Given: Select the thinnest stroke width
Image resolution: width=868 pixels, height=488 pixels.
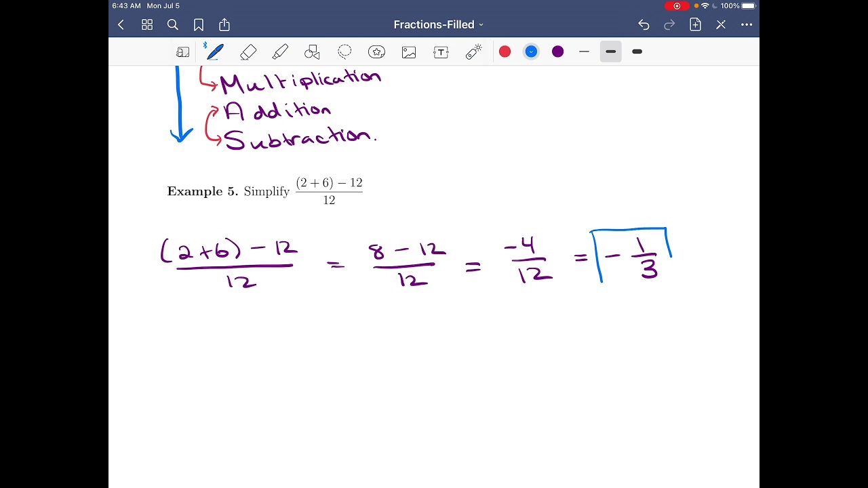Looking at the screenshot, I should point(584,52).
